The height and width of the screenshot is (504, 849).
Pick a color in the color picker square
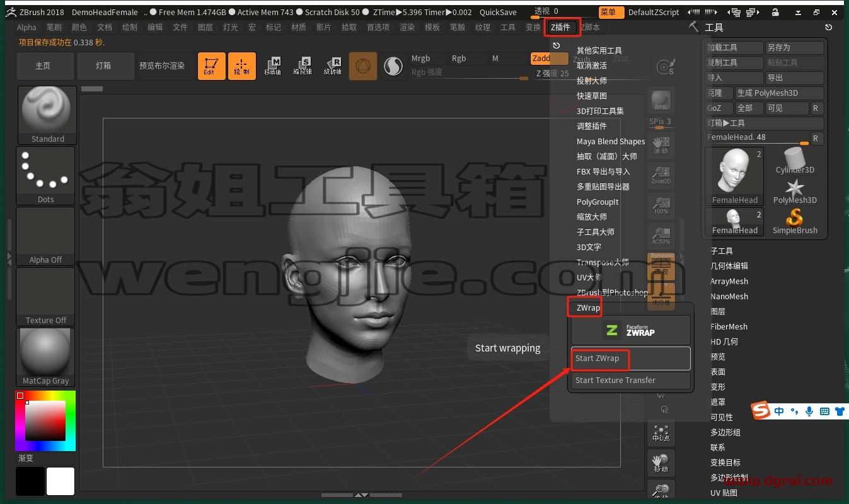click(x=45, y=420)
